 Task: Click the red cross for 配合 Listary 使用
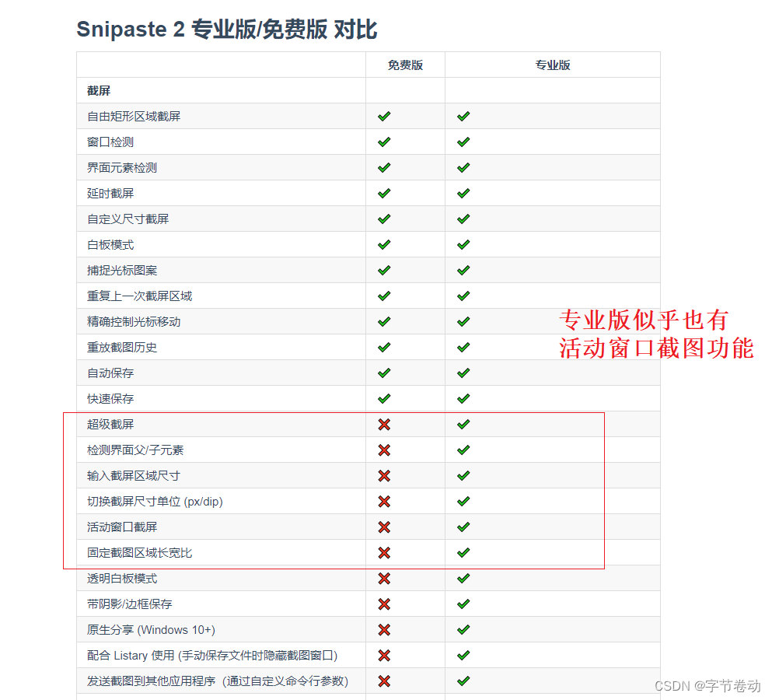tap(384, 655)
